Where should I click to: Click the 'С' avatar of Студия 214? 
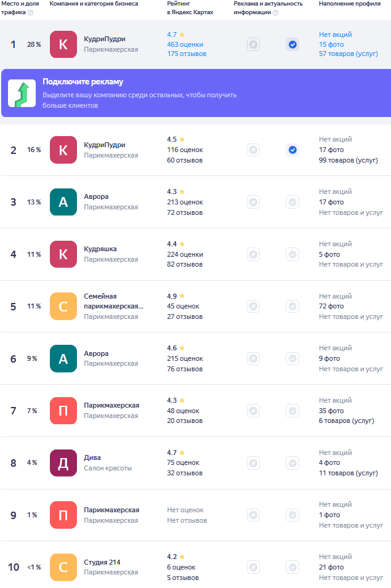(63, 567)
